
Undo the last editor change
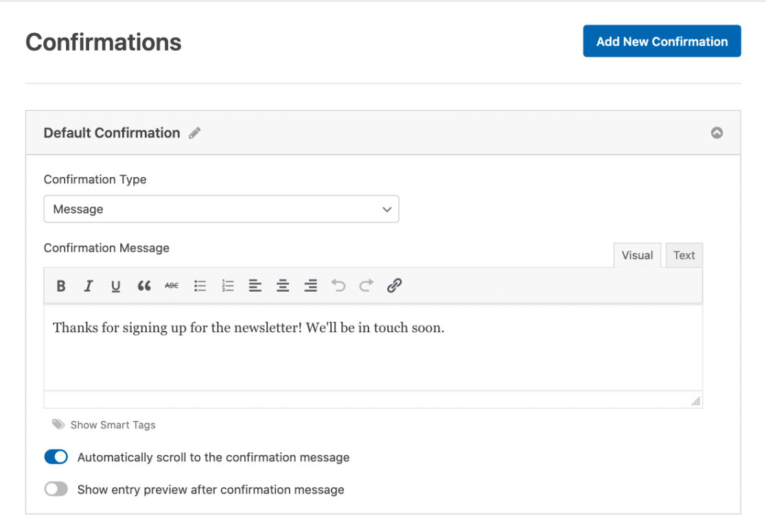tap(338, 286)
